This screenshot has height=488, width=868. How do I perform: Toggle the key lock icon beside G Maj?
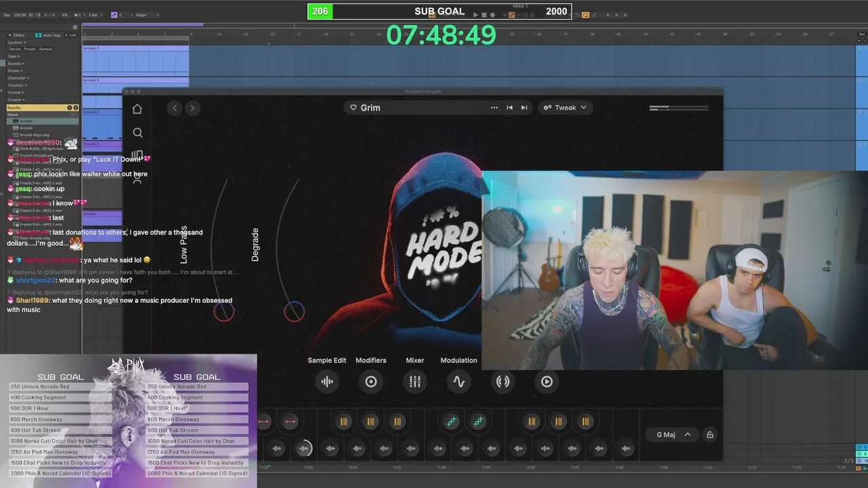pyautogui.click(x=710, y=434)
